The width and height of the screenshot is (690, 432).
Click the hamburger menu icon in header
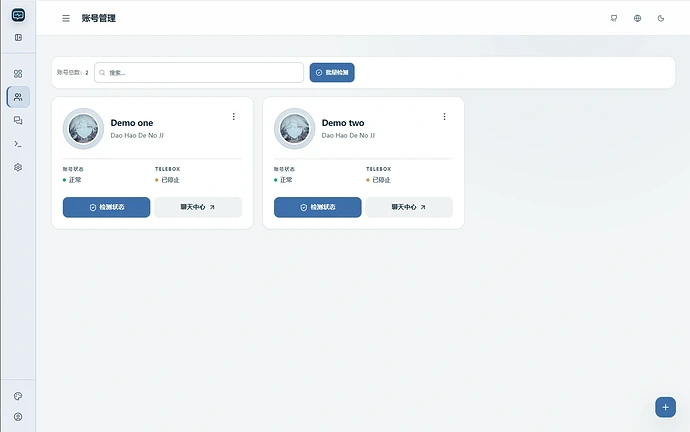click(66, 18)
